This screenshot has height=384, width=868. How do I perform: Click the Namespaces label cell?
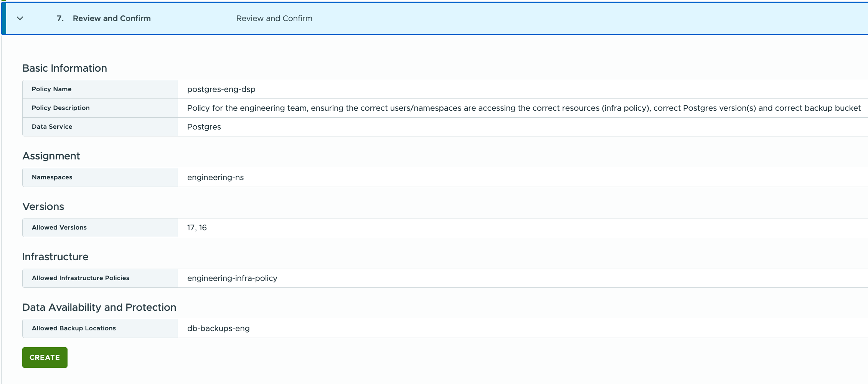(x=100, y=177)
